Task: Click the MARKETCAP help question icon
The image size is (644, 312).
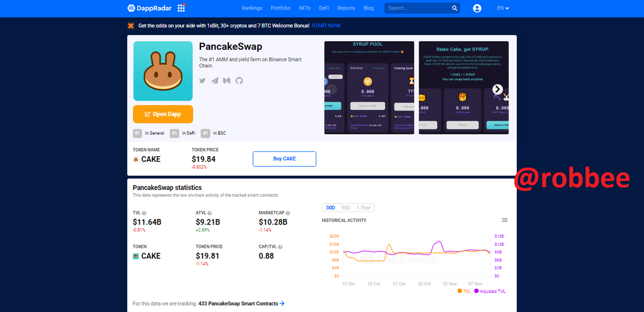Action: tap(288, 213)
